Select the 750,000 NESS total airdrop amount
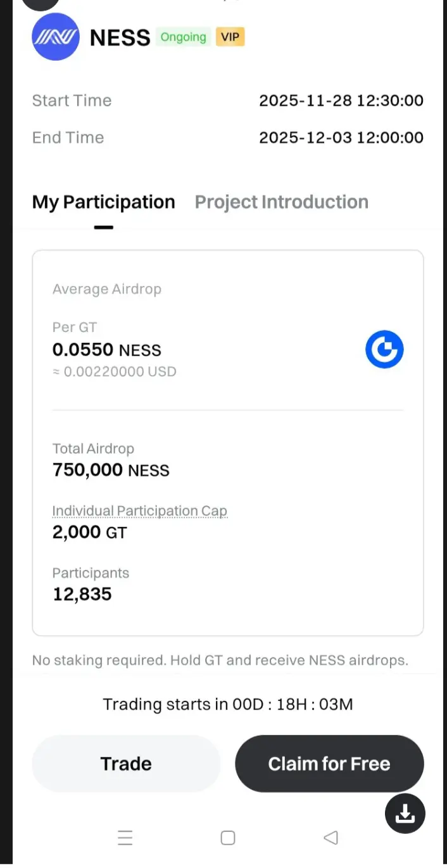 [x=111, y=471]
